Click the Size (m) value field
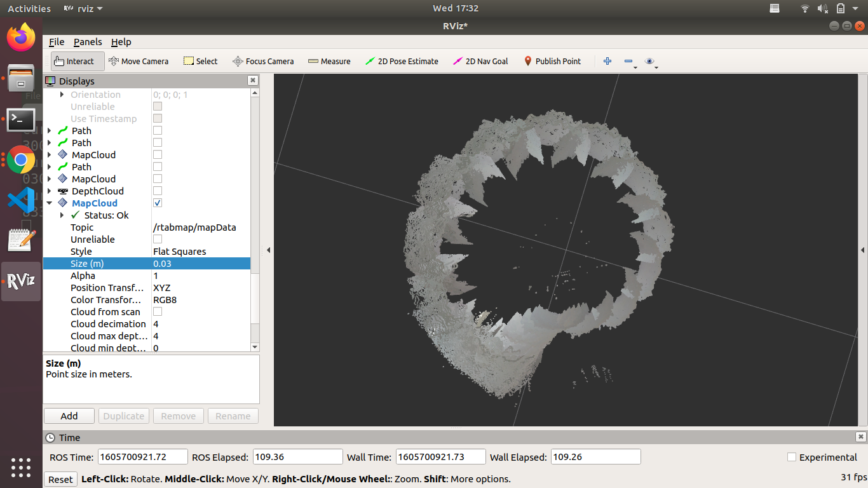 (201, 264)
